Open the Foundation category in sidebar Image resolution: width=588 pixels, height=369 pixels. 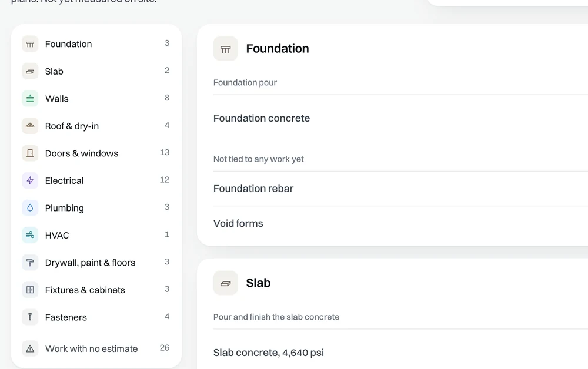(x=96, y=44)
